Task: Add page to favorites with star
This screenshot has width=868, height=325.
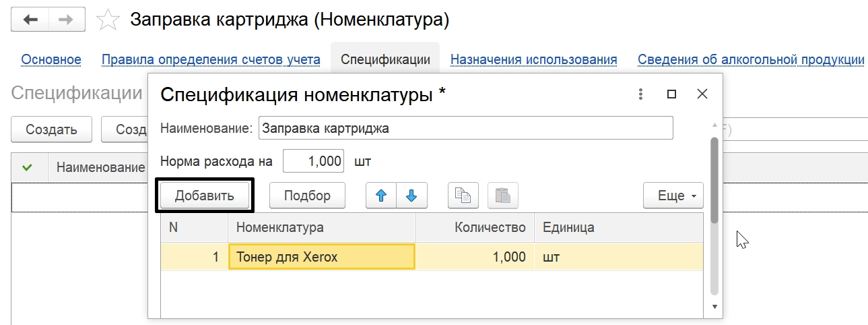Action: click(108, 20)
